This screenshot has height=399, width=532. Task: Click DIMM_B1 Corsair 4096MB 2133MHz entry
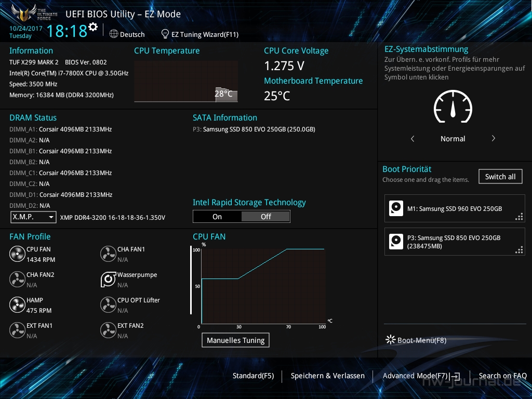point(61,151)
